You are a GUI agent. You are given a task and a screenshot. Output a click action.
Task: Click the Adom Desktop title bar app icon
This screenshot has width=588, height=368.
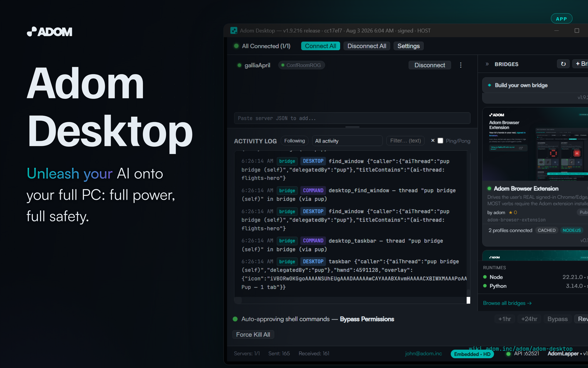pyautogui.click(x=234, y=31)
